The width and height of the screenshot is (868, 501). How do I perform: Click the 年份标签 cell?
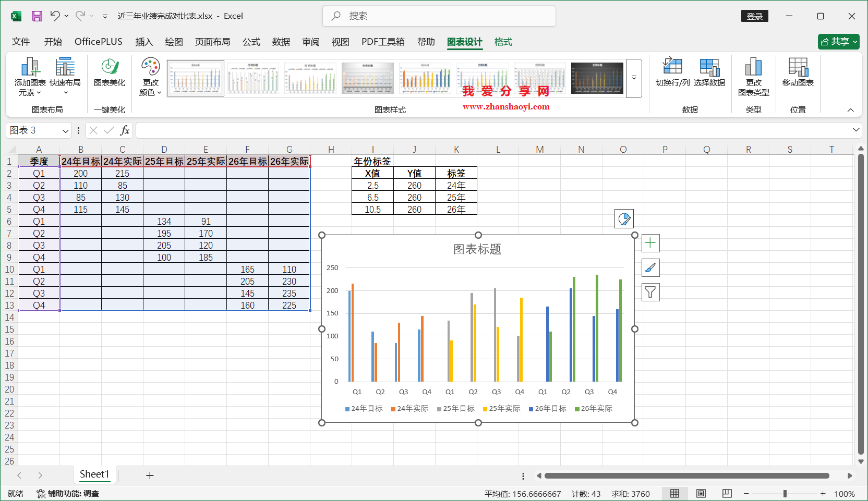coord(372,162)
